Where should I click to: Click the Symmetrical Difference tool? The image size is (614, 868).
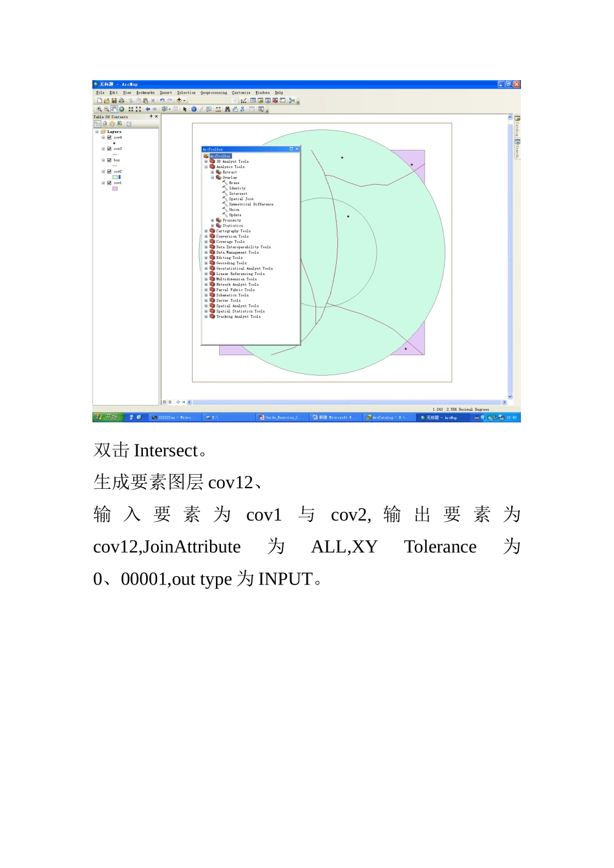[x=248, y=204]
